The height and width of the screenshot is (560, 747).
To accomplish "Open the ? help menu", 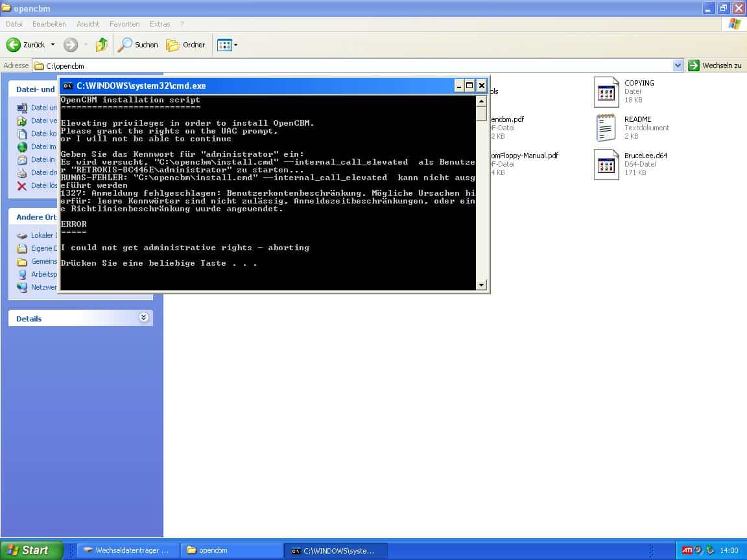I will (182, 24).
